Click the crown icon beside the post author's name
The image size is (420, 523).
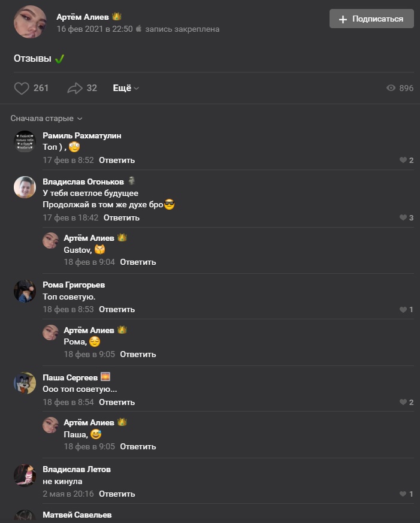(117, 16)
